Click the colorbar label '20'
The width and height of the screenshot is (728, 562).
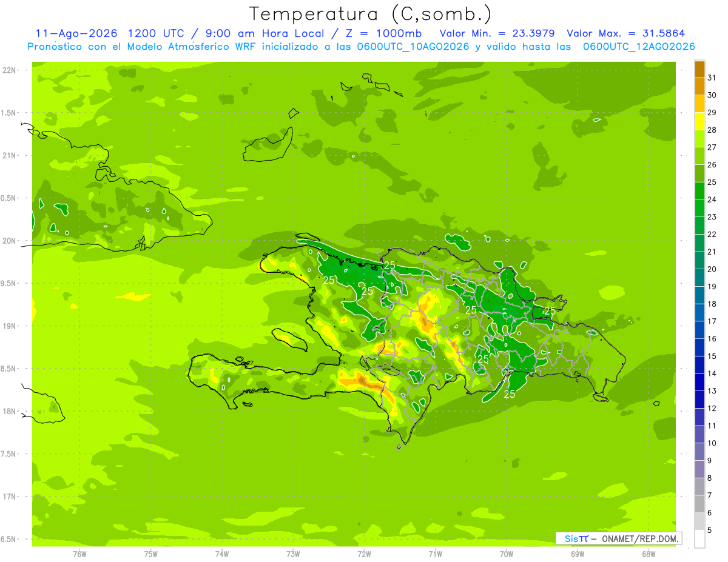point(712,269)
